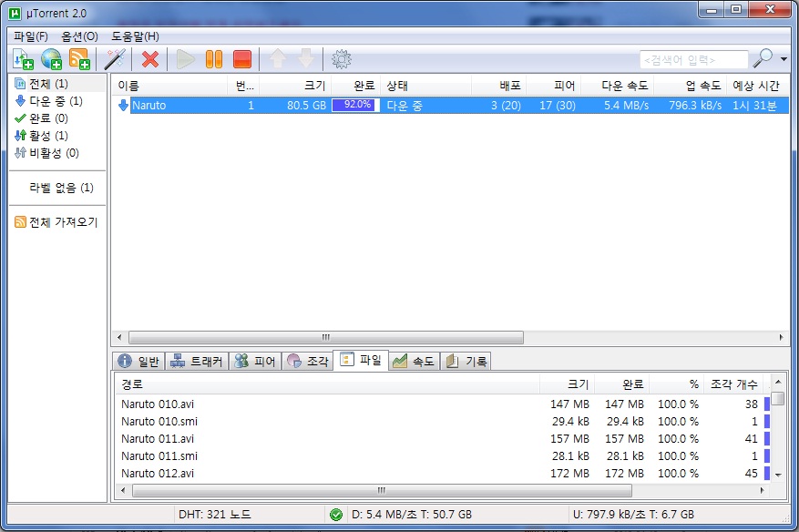This screenshot has width=799, height=532.
Task: Select 라벨 없음 (1) in sidebar
Action: pyautogui.click(x=61, y=188)
